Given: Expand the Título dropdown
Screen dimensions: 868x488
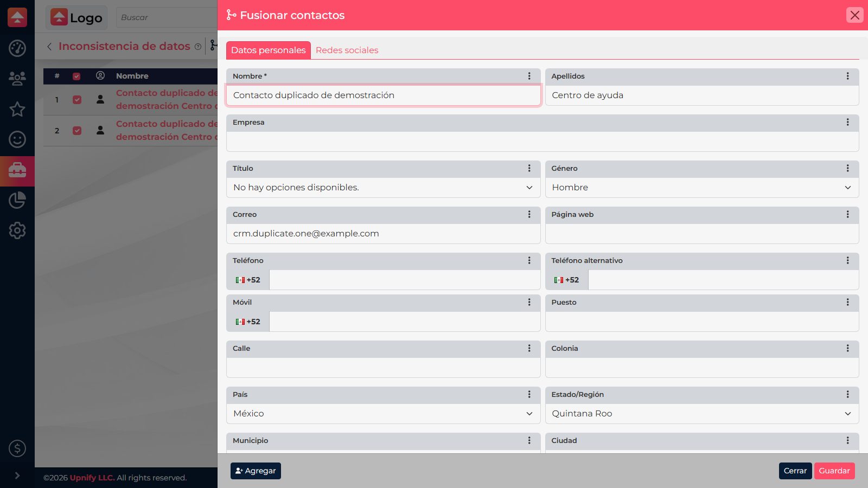Looking at the screenshot, I should pos(384,188).
